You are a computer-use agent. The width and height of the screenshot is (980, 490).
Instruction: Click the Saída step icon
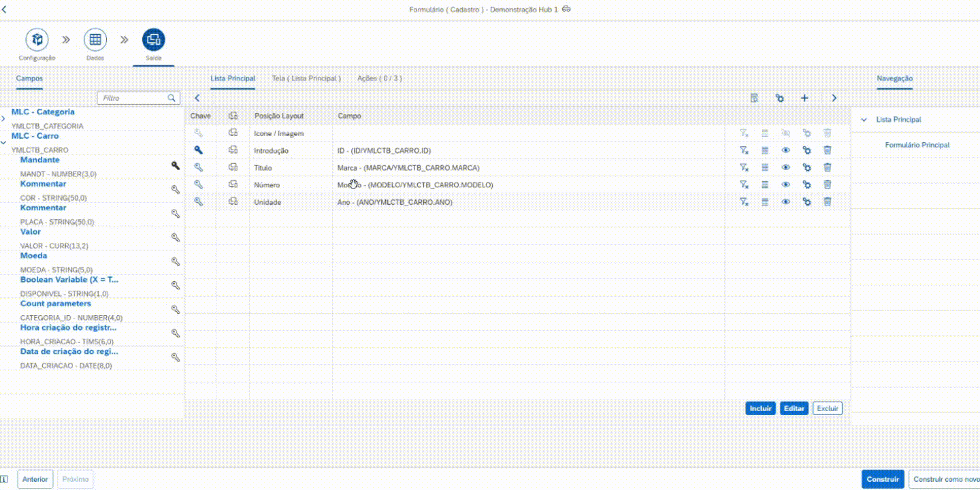[x=153, y=39]
